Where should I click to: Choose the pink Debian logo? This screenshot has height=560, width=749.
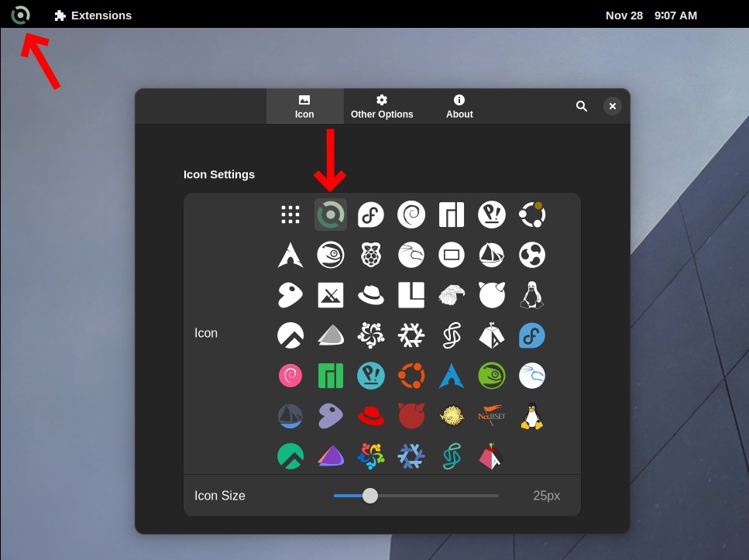tap(290, 376)
